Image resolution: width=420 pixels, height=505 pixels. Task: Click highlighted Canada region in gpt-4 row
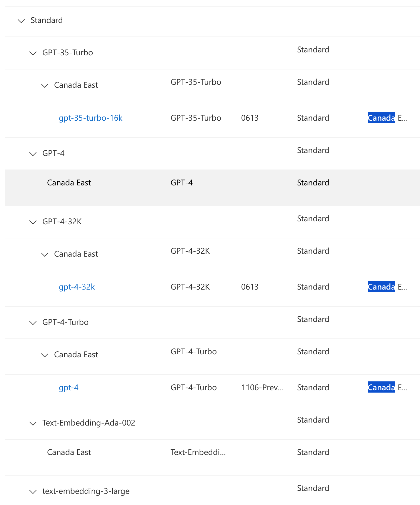tap(381, 387)
